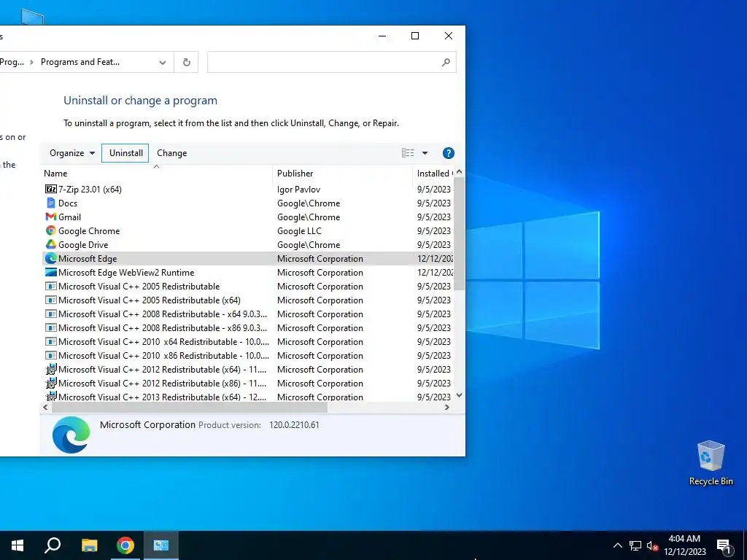This screenshot has width=747, height=560.
Task: Sort by the Installed On column header
Action: click(x=433, y=174)
